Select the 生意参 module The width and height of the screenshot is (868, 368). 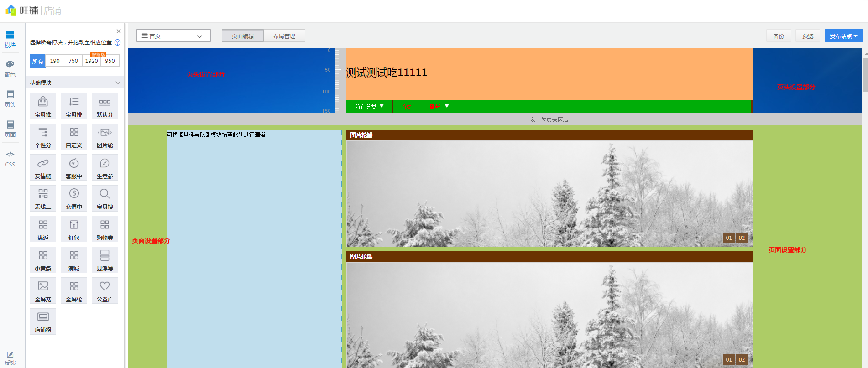pos(105,167)
